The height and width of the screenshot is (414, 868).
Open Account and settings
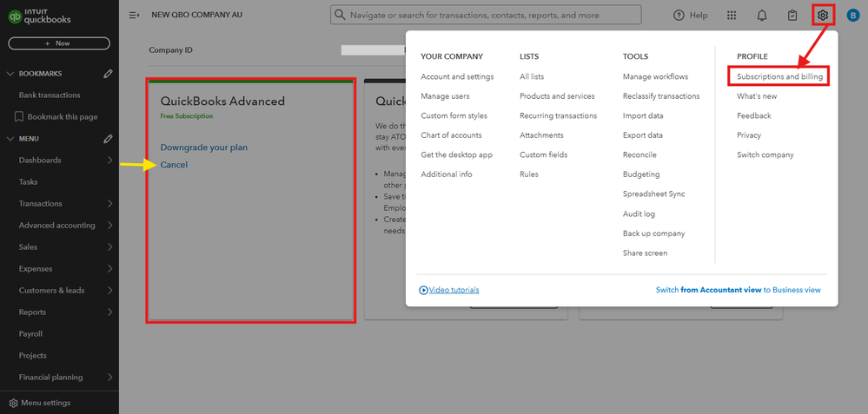click(x=457, y=76)
